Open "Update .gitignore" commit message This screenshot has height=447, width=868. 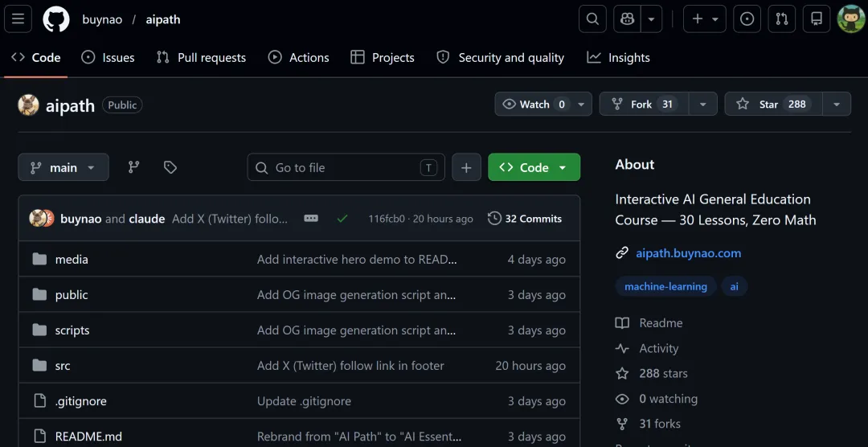point(304,401)
